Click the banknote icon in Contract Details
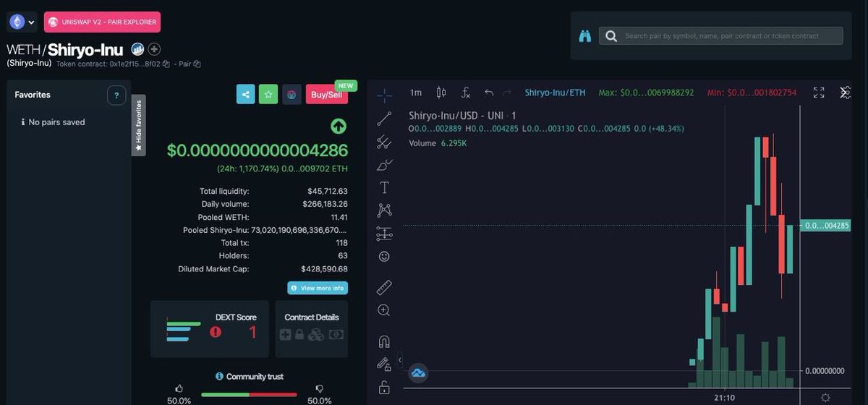Viewport: 868px width, 405px height. [x=336, y=335]
